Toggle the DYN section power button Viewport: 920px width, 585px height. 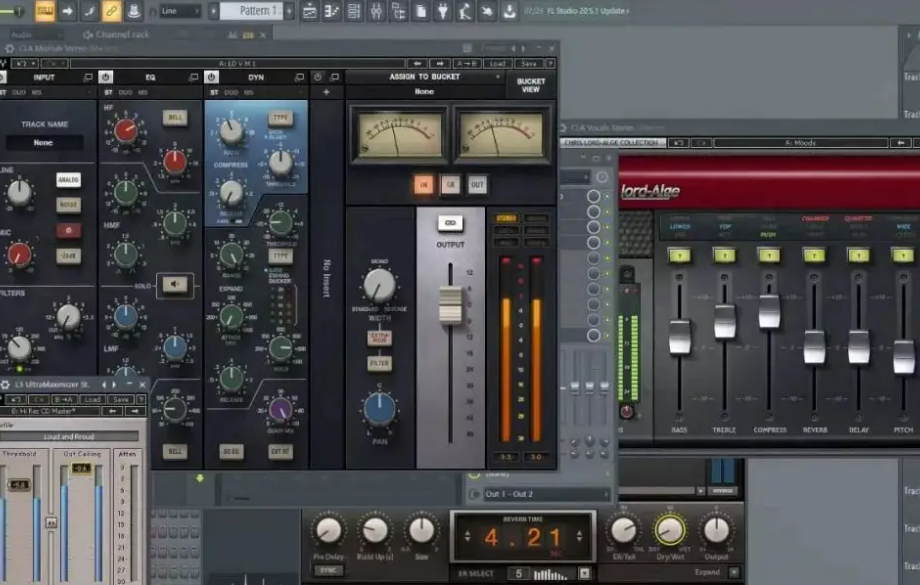pos(211,77)
